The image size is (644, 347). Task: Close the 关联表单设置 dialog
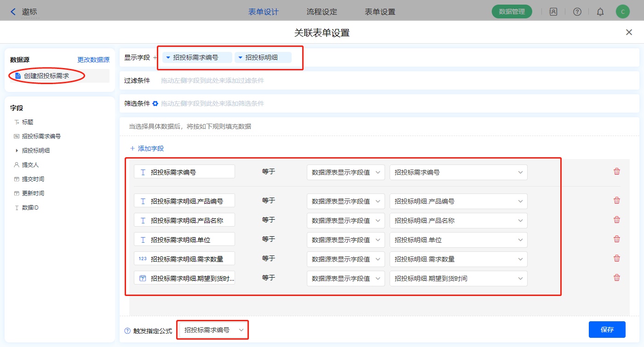pos(629,32)
